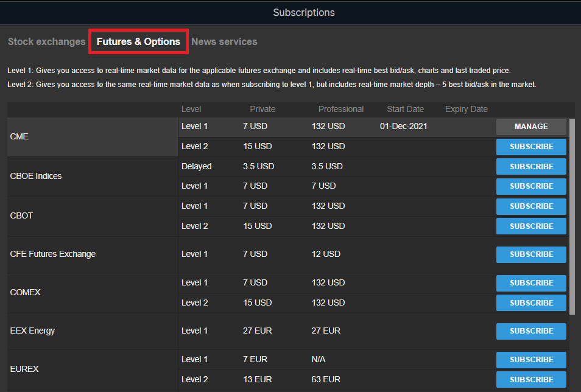The width and height of the screenshot is (581, 392).
Task: Click Manage for CME Level 1
Action: [531, 127]
